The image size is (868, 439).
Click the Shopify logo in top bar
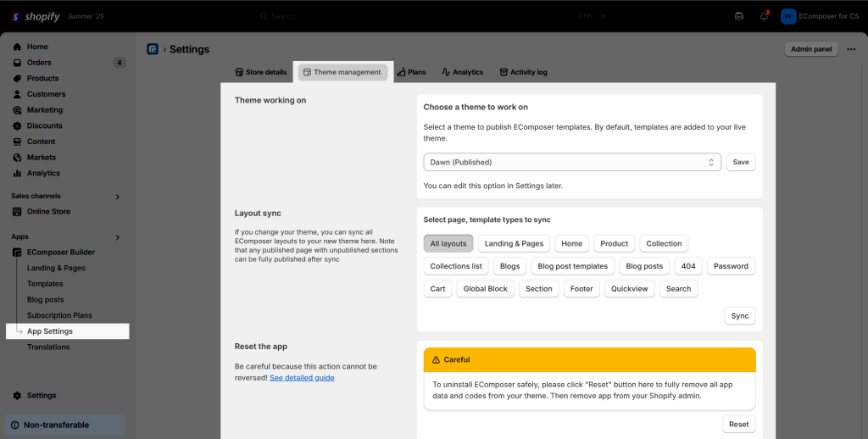tap(36, 17)
